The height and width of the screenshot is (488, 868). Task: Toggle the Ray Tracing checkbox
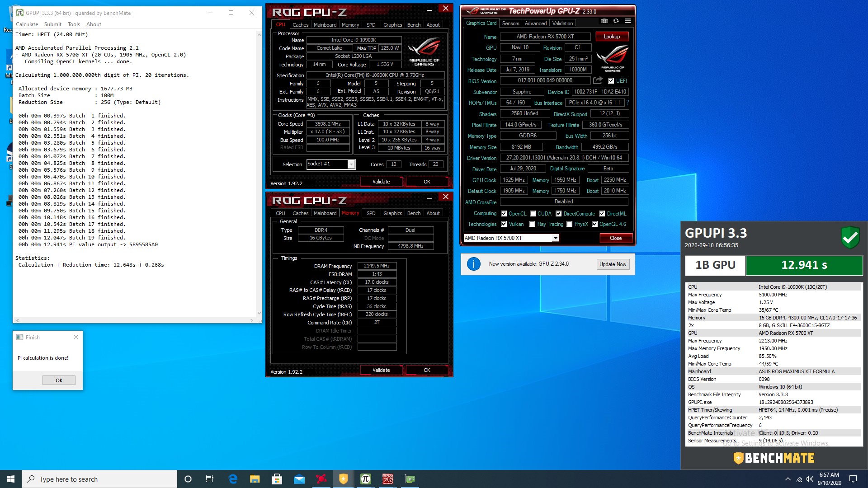(533, 224)
